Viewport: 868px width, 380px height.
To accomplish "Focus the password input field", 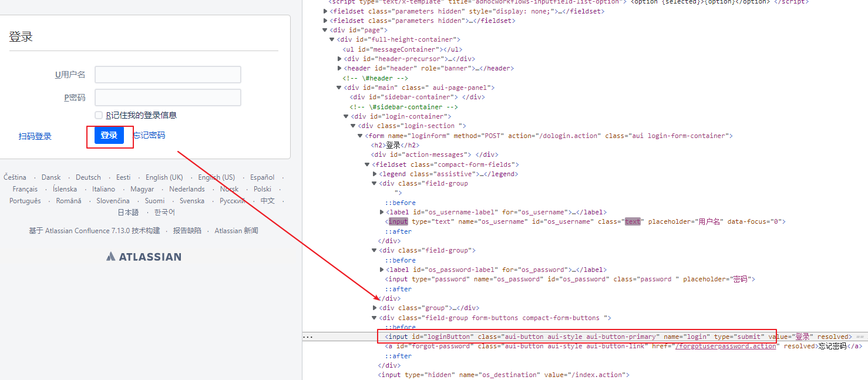I will pyautogui.click(x=168, y=97).
